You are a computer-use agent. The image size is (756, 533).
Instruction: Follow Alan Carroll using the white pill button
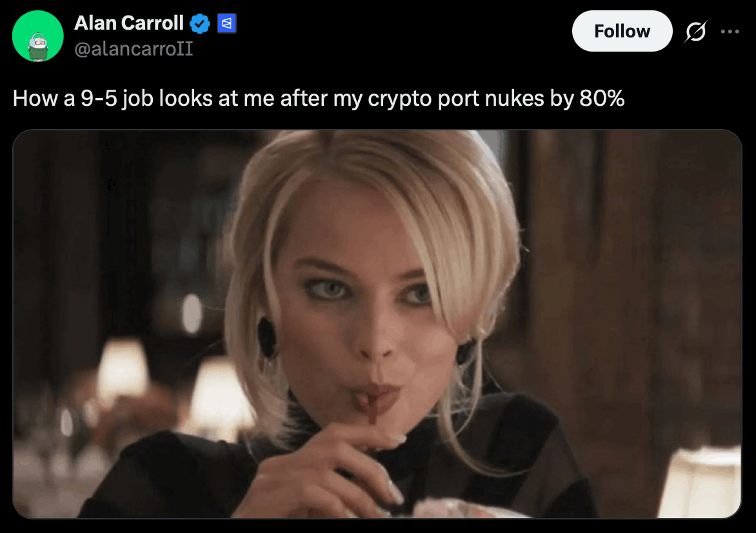tap(622, 31)
